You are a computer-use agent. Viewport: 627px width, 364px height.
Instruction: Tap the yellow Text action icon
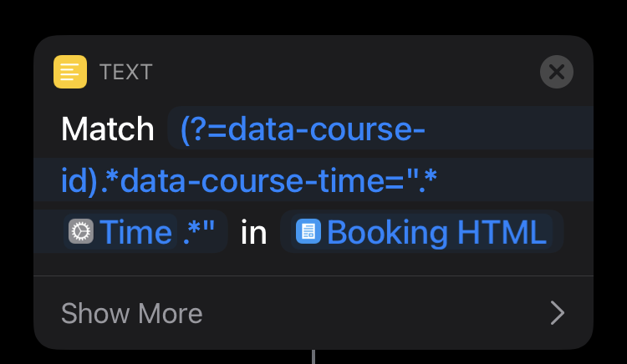click(70, 72)
